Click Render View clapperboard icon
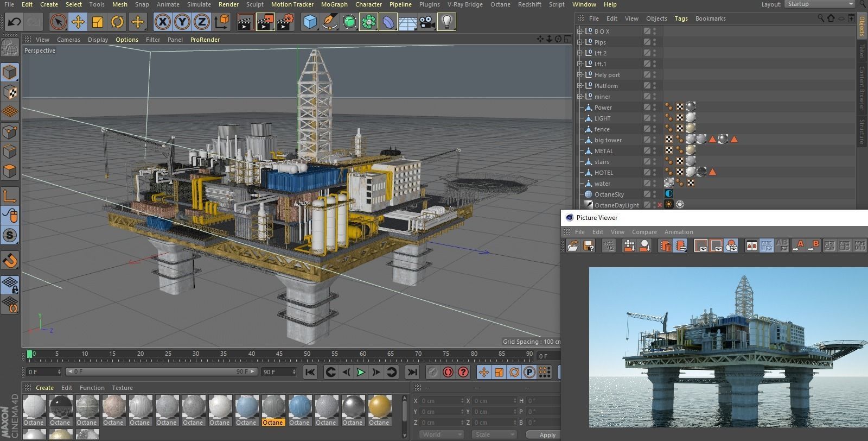 click(x=245, y=22)
